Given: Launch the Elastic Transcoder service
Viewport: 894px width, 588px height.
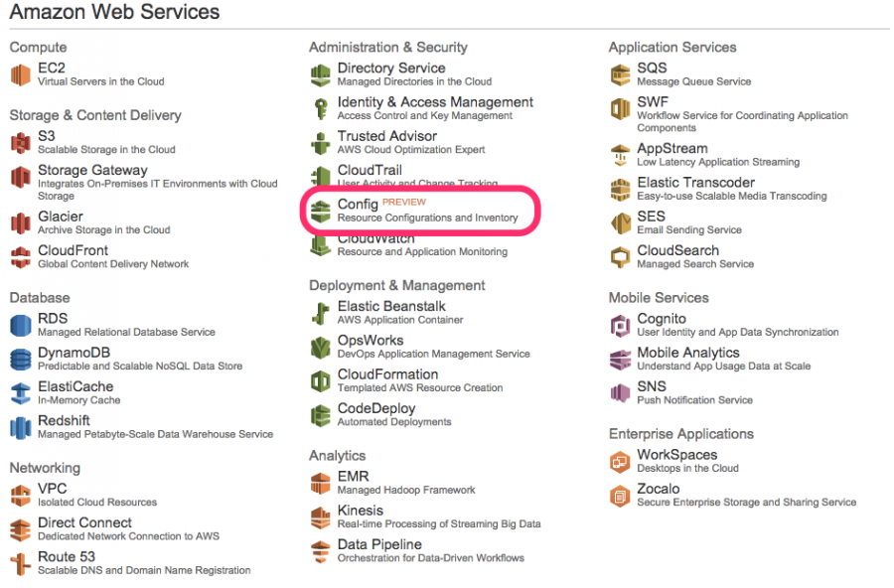Looking at the screenshot, I should click(695, 183).
